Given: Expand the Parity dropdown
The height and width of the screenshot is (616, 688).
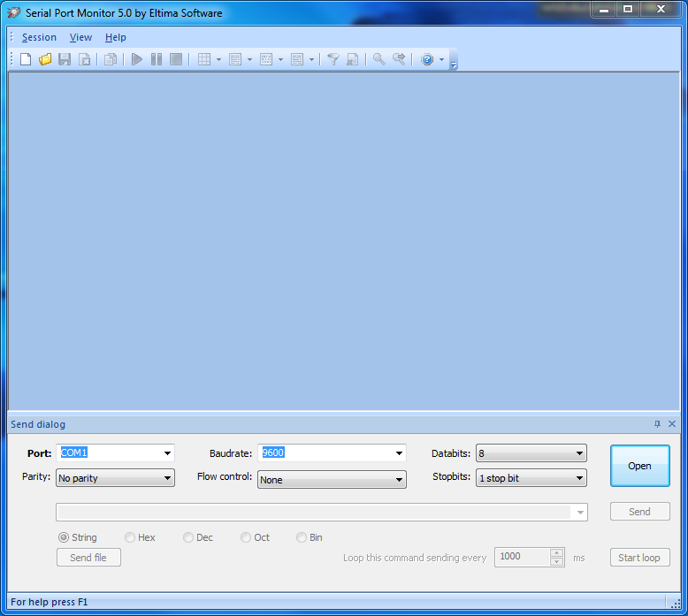Looking at the screenshot, I should pyautogui.click(x=167, y=478).
